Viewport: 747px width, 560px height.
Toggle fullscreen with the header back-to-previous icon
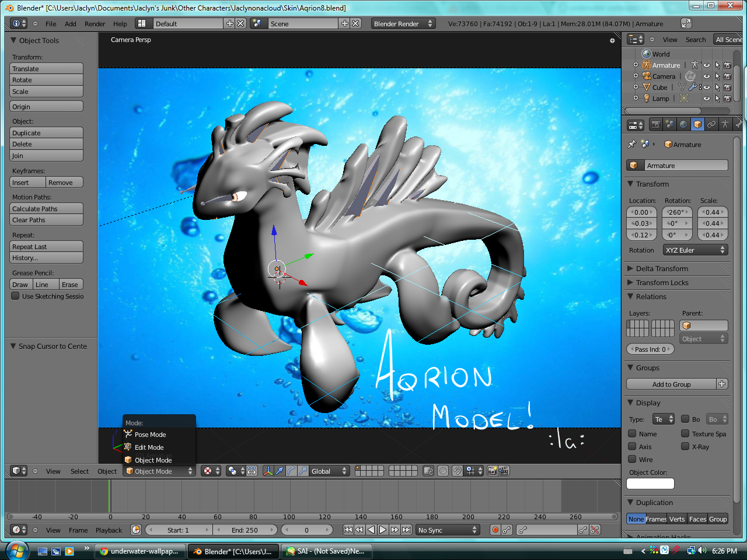[686, 23]
